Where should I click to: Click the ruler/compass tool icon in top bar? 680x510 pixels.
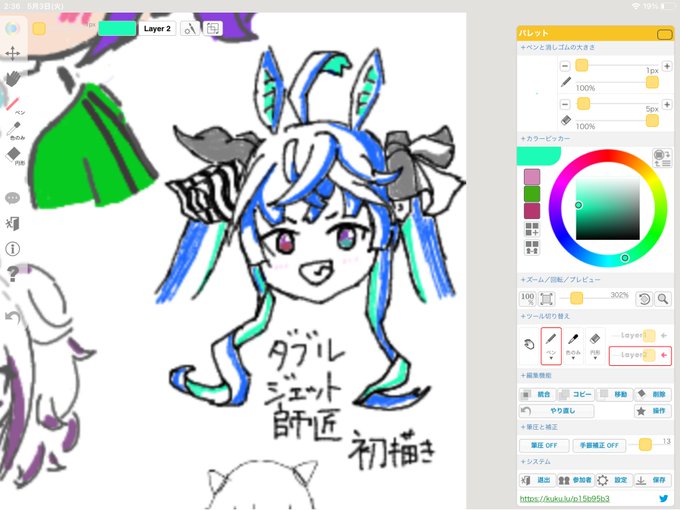click(190, 29)
